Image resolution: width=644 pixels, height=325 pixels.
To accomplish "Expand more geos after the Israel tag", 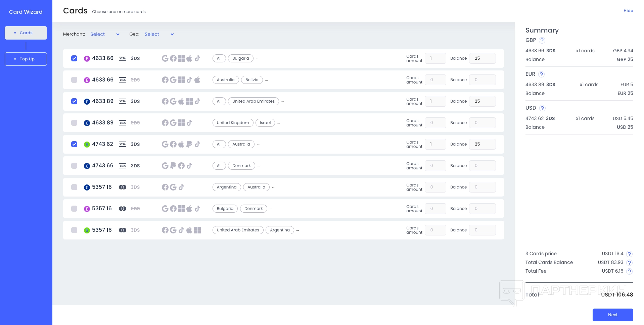I will click(279, 123).
